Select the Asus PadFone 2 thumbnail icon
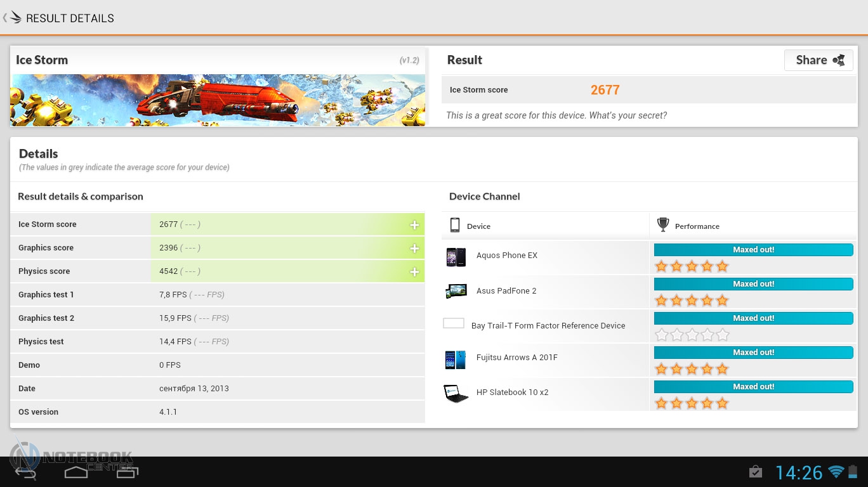This screenshot has height=487, width=868. coord(456,291)
